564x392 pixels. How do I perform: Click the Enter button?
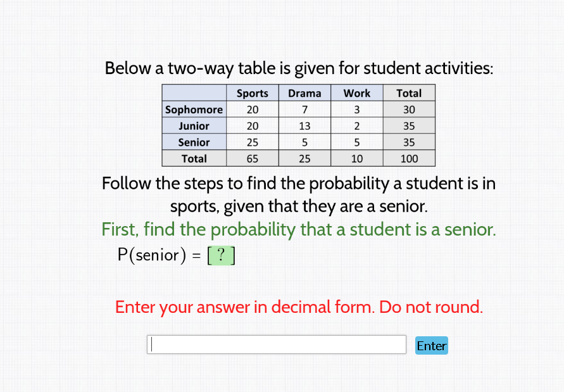[x=431, y=345]
